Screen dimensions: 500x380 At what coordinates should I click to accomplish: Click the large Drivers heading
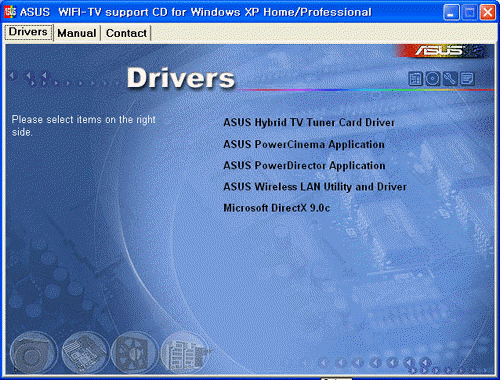[x=181, y=78]
